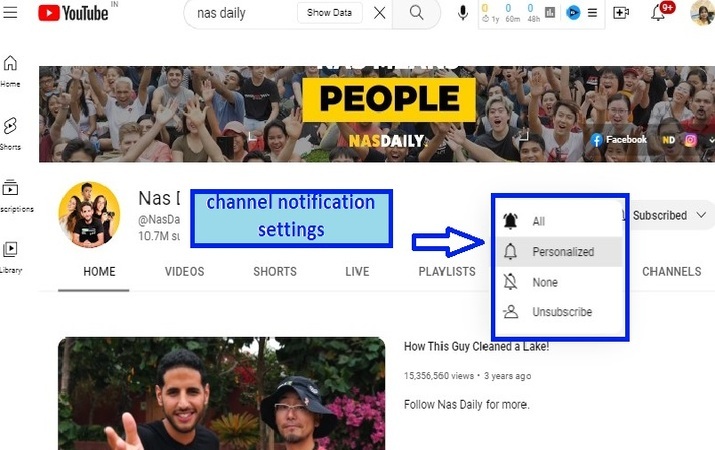Click the extension 1y stat

(x=491, y=13)
